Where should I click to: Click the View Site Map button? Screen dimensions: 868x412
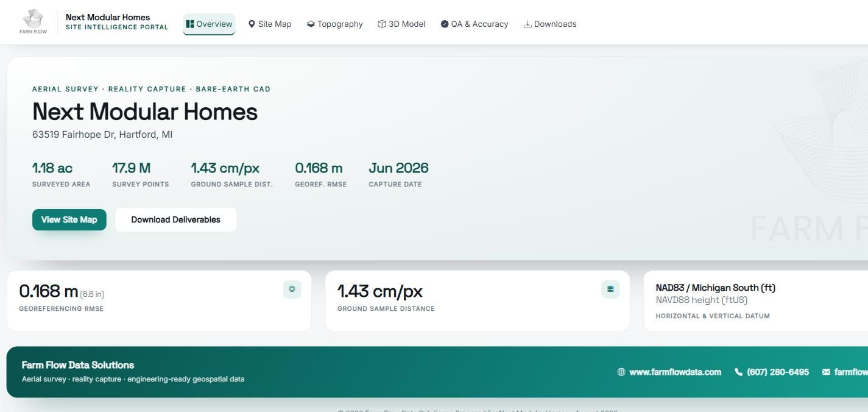pos(69,220)
